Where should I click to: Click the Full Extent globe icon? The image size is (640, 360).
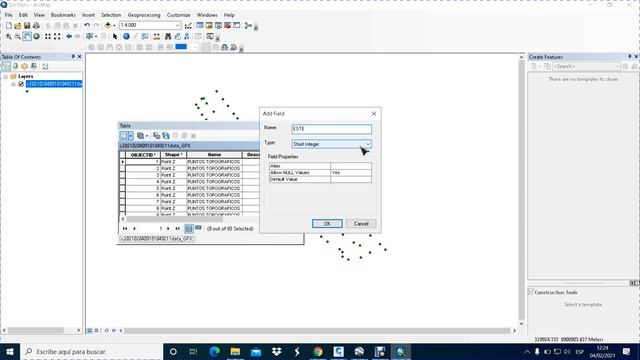[36, 36]
